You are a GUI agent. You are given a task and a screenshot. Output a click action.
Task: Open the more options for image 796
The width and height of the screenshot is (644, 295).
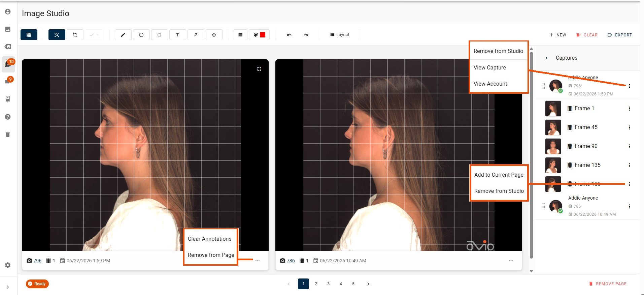[x=258, y=261]
